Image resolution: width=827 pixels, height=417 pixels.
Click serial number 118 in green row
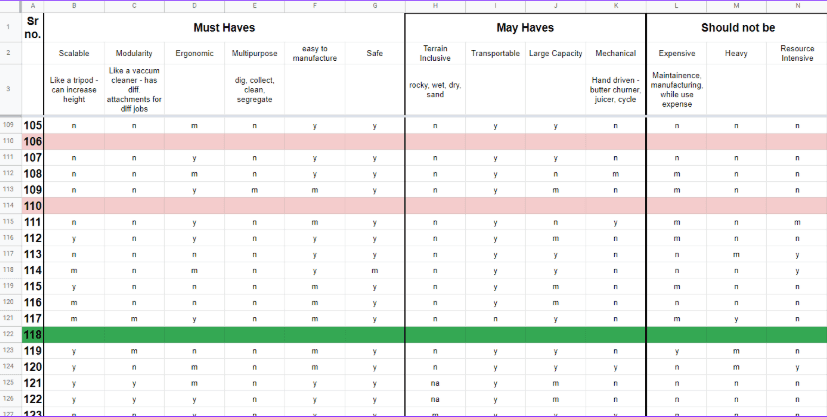(x=33, y=334)
